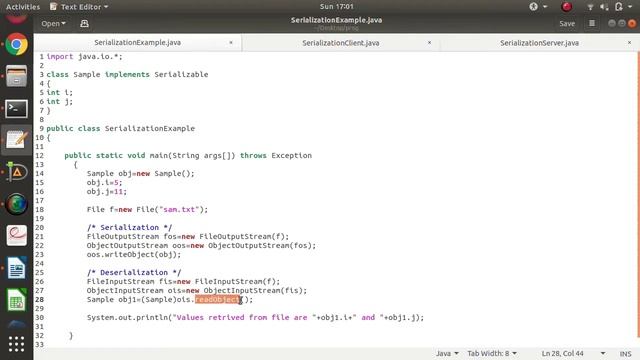Click throws Exception on line 12

click(276, 156)
